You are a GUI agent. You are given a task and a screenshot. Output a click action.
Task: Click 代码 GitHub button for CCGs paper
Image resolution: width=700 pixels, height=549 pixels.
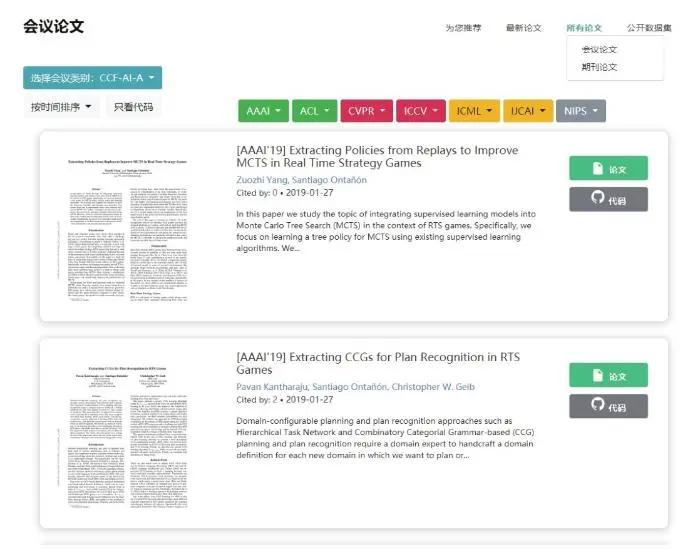coord(608,406)
